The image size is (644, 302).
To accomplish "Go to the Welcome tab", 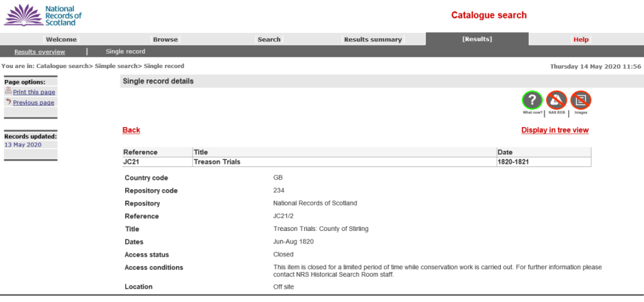I will click(61, 39).
